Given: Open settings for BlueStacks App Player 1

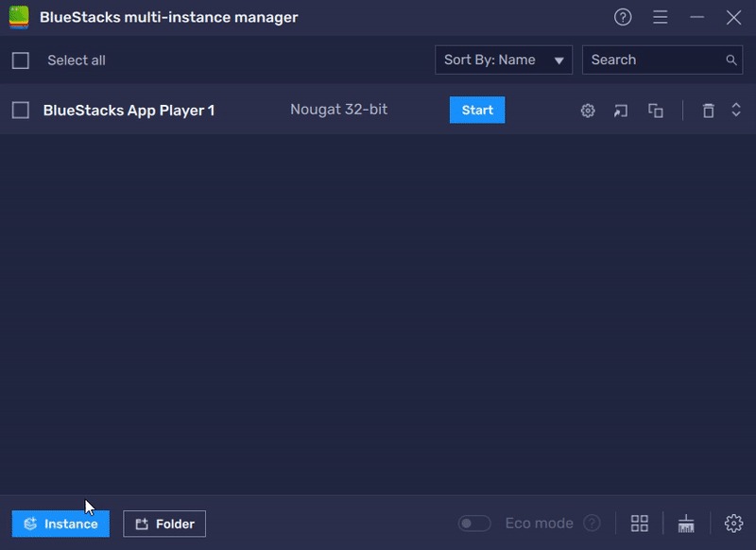Looking at the screenshot, I should point(588,111).
